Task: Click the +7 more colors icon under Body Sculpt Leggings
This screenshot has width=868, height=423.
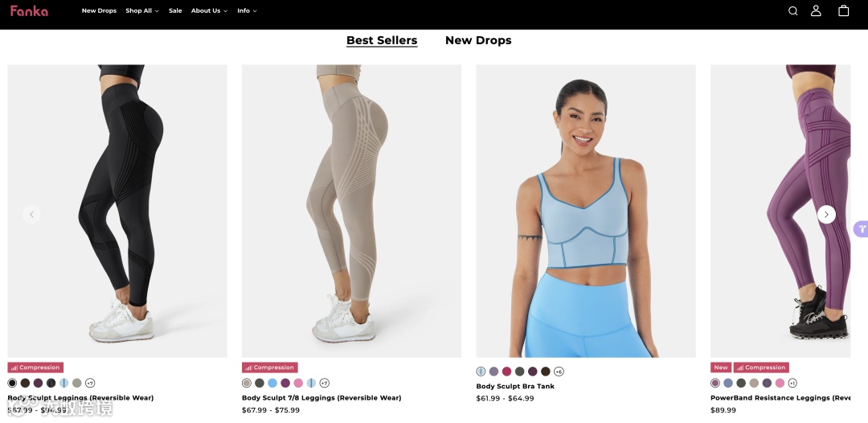Action: tap(90, 383)
